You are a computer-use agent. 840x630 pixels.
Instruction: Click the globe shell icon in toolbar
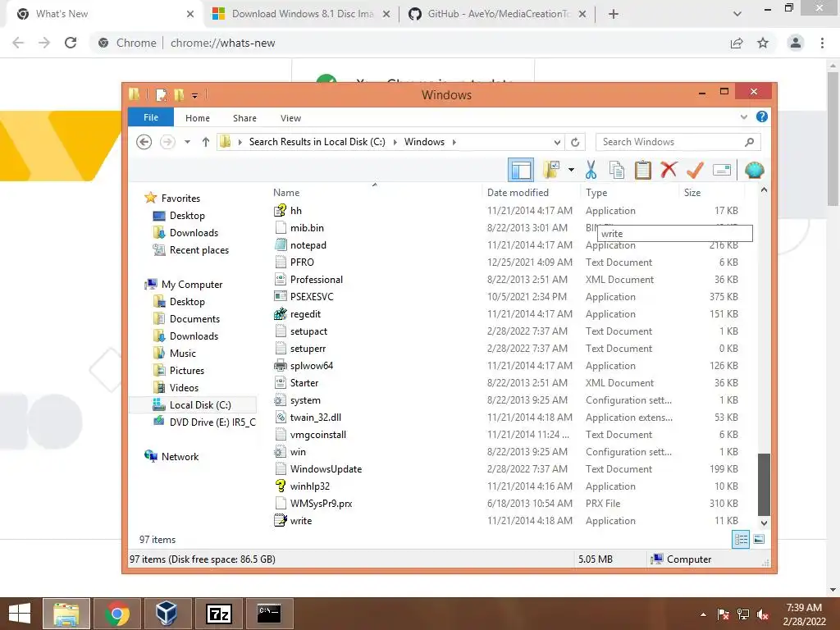[x=755, y=171]
